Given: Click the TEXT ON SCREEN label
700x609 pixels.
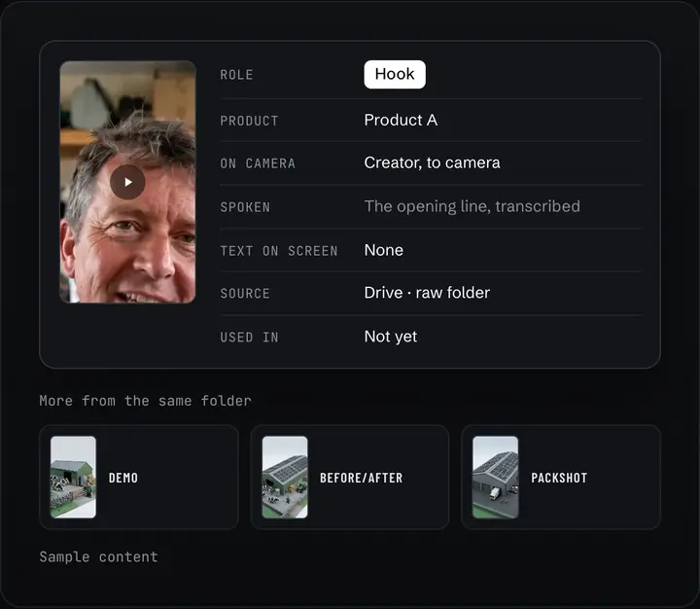Looking at the screenshot, I should pos(279,251).
